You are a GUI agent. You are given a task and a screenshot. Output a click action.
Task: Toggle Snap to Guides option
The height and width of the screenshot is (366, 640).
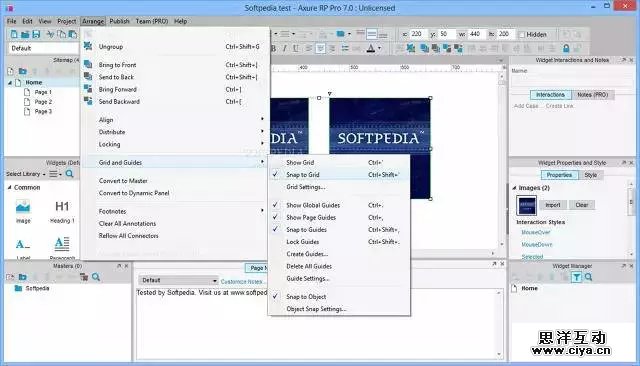tap(339, 230)
